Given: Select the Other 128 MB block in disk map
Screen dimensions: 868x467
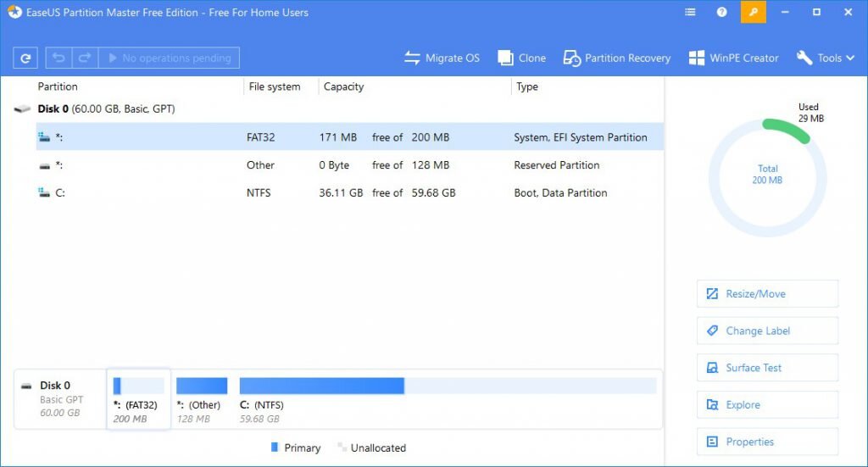Looking at the screenshot, I should tap(202, 399).
